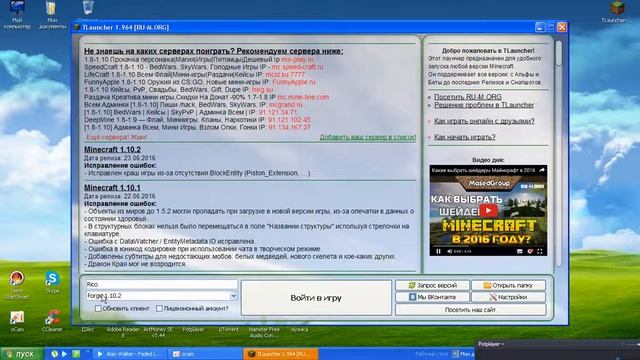Click server address mc.mine-line.com
The image size is (640, 360).
click(303, 97)
